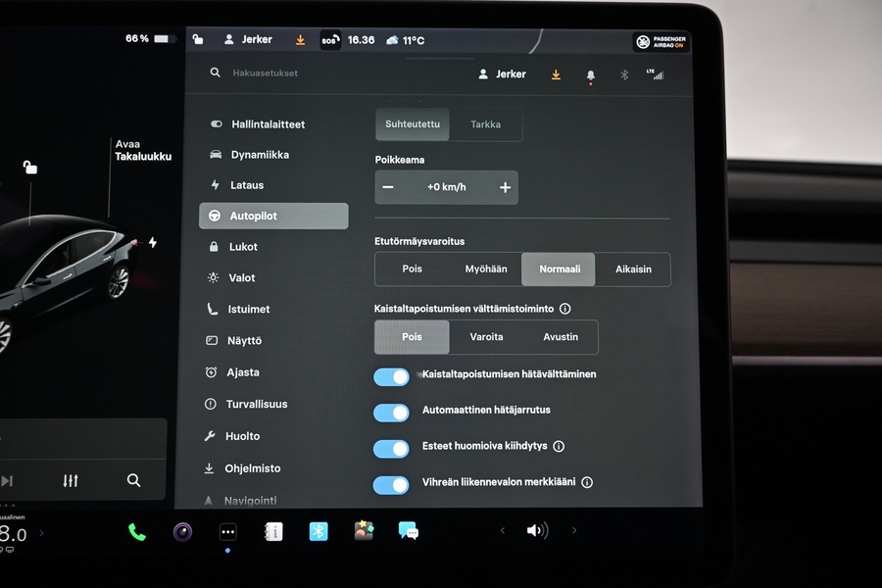The image size is (882, 588).
Task: Open Lataus settings section
Action: [247, 185]
